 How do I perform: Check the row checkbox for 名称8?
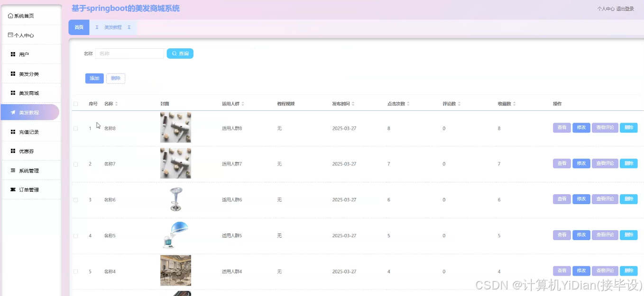coord(75,128)
